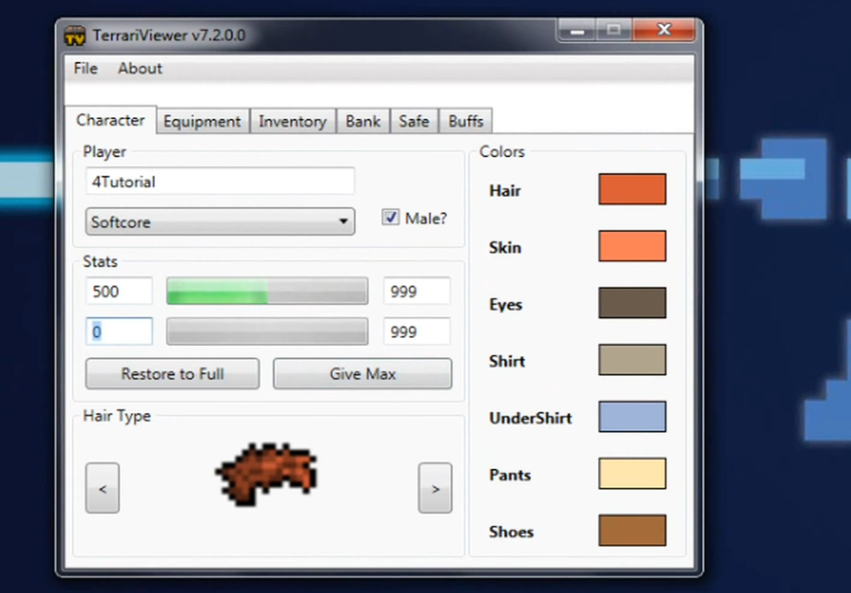Open the Eyes color swatch

[632, 303]
